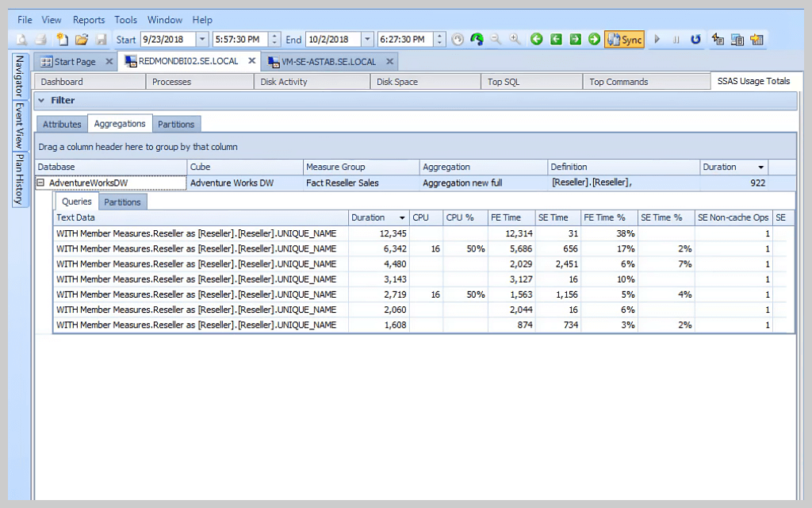Click the blue circular Refresh icon

tap(696, 39)
